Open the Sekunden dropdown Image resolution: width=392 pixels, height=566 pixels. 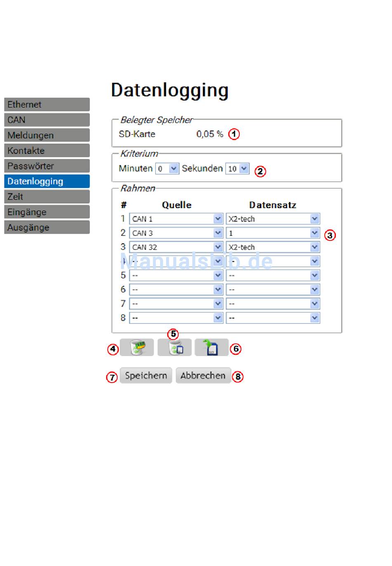(237, 169)
